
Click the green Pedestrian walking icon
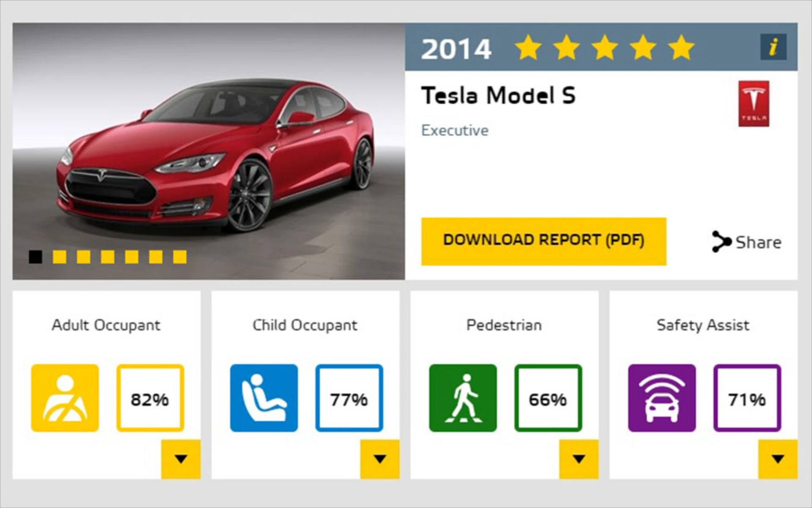(x=463, y=398)
